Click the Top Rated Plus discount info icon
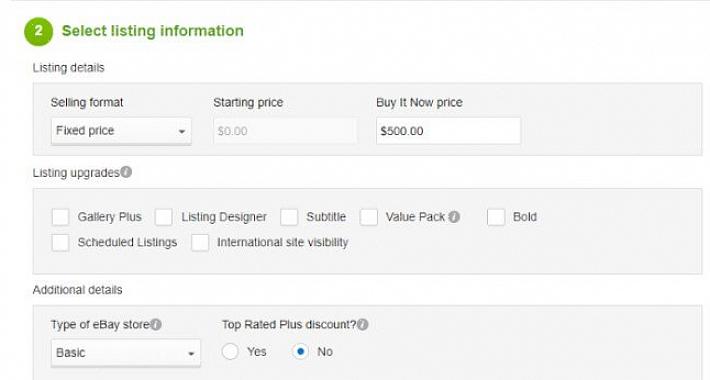Viewport: 710px width, 380px height. point(362,324)
